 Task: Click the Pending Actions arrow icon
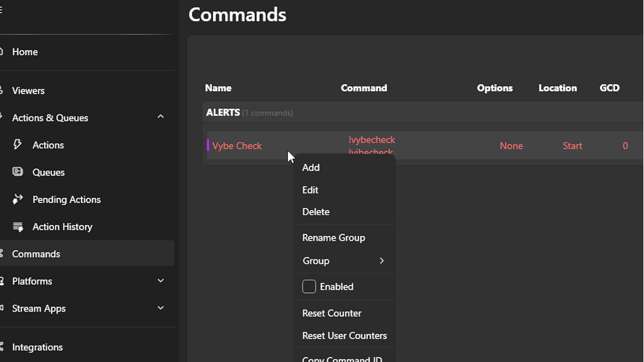(x=18, y=199)
